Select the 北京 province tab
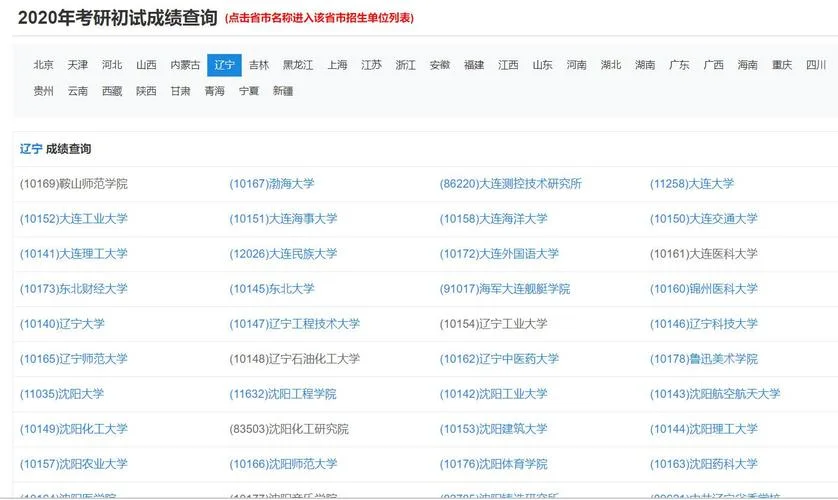 coord(43,65)
